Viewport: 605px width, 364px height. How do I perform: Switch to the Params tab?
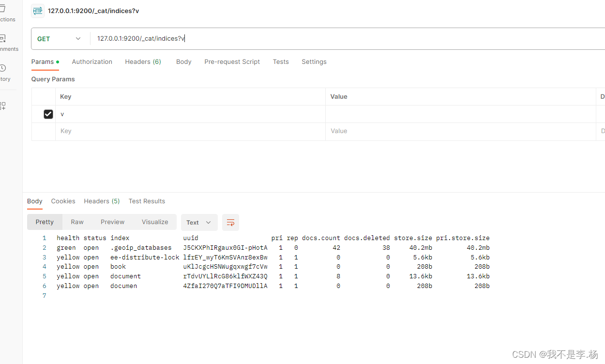click(45, 62)
